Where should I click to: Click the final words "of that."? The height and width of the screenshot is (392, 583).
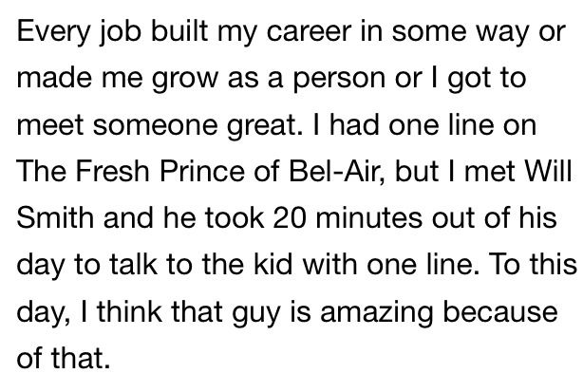64,358
